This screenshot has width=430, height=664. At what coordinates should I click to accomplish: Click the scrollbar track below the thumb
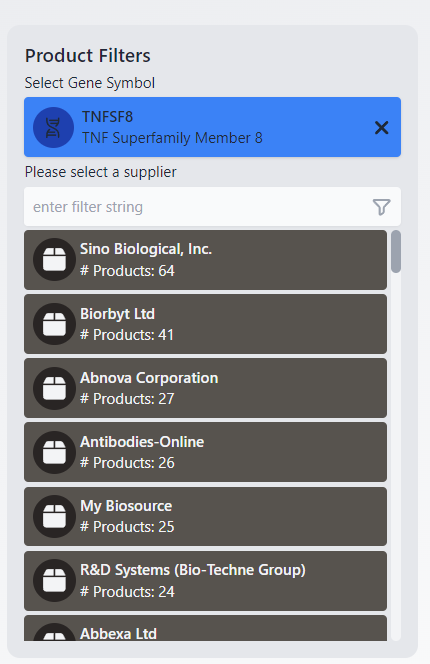click(x=396, y=456)
